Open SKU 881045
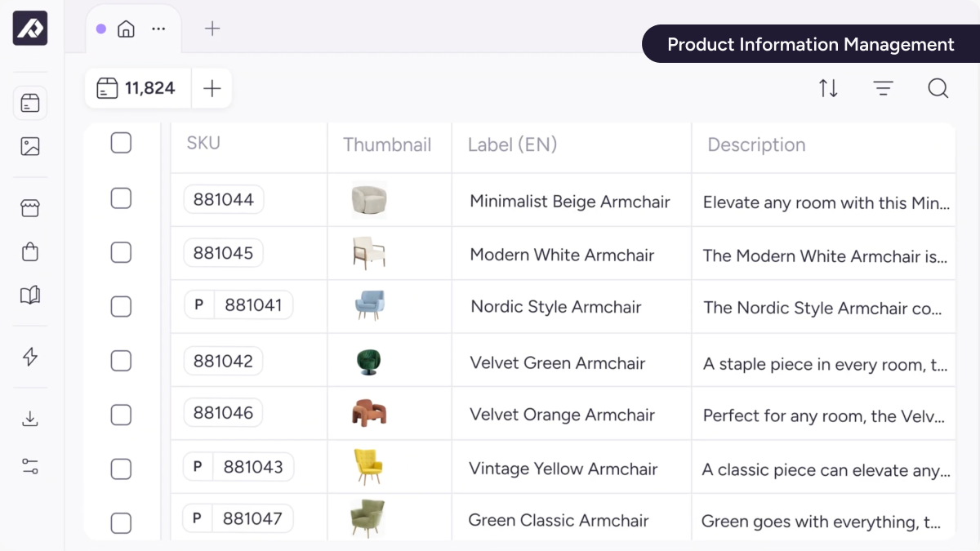Screen dimensions: 980x551 (x=224, y=253)
